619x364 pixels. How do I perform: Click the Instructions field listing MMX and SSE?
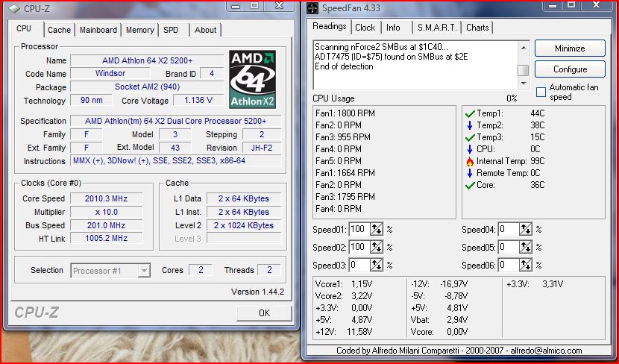(x=176, y=160)
